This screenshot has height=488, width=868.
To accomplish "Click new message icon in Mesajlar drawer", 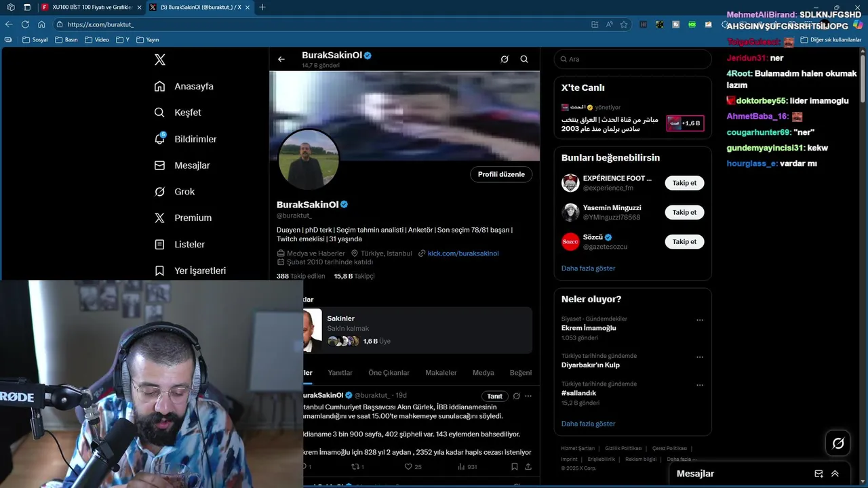I will pyautogui.click(x=818, y=474).
